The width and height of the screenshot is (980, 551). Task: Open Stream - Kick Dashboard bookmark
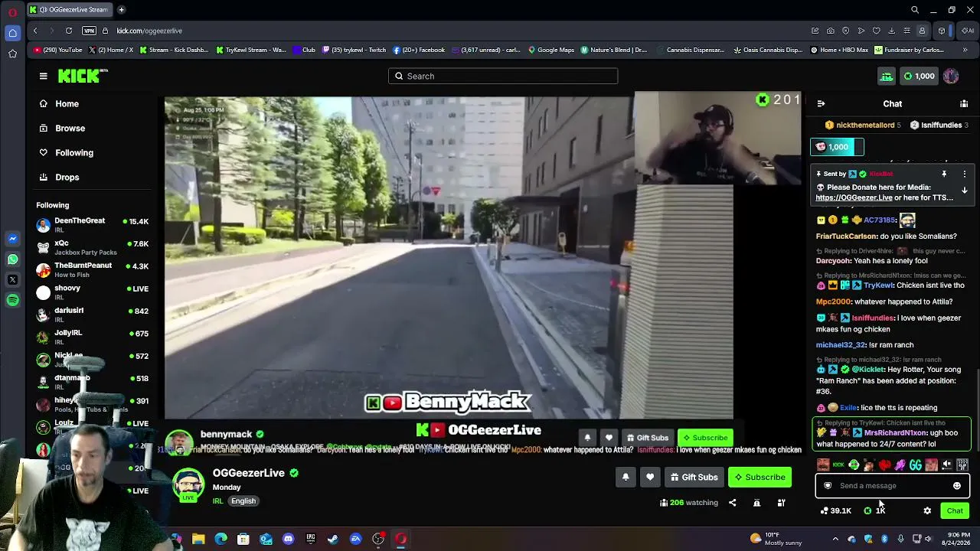coord(174,50)
